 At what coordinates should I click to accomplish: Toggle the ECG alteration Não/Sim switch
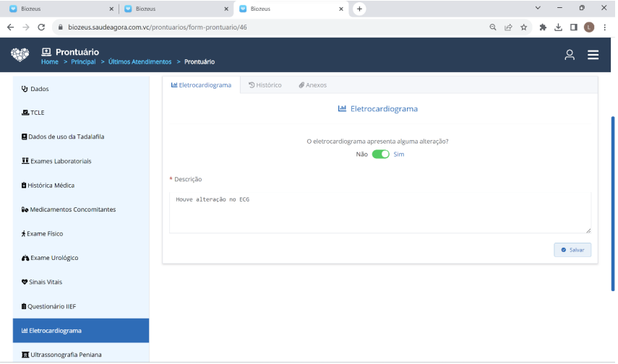pos(380,154)
